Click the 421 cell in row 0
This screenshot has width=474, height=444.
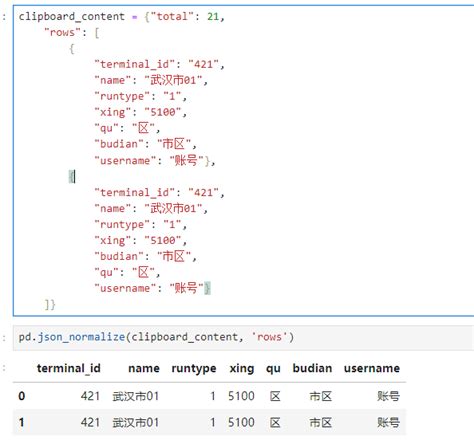pyautogui.click(x=90, y=396)
